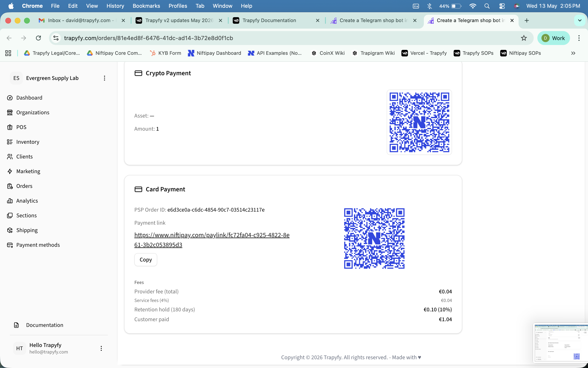Open the Hello Trapyfy account menu
Screen dimensions: 588x368
[x=101, y=348]
